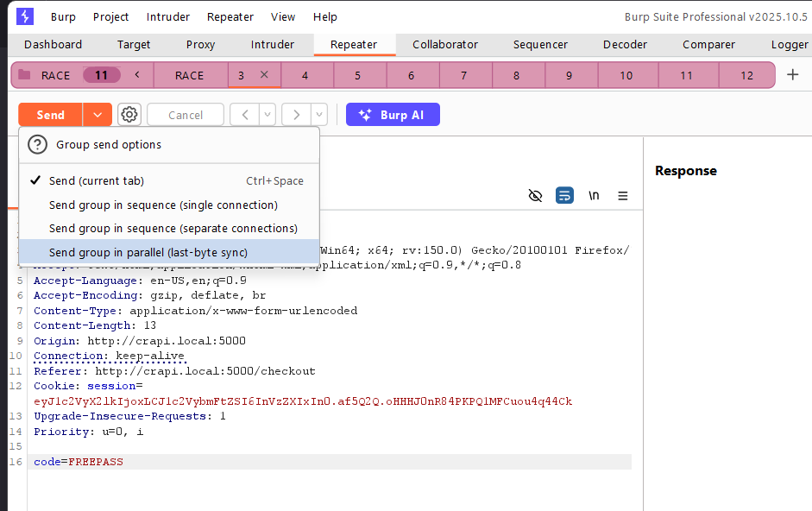Click the Upgrade-Insecure-Requests header line
The image size is (812, 511).
coord(129,416)
